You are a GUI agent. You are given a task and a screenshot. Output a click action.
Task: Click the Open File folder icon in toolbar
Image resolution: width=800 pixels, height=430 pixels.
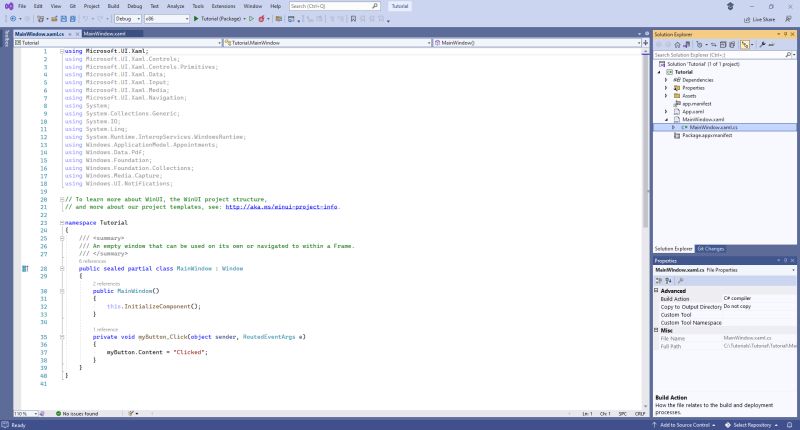(x=54, y=19)
